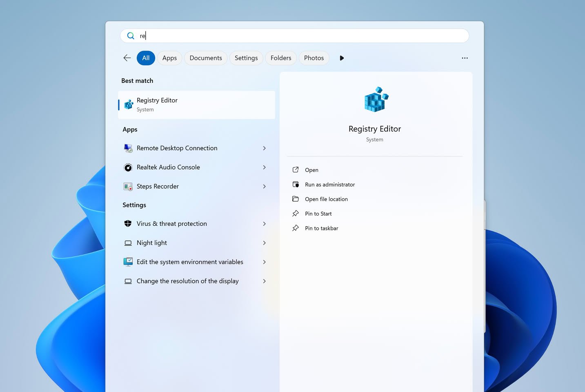Viewport: 585px width, 392px height.
Task: Switch to the Settings filter tab
Action: (246, 58)
